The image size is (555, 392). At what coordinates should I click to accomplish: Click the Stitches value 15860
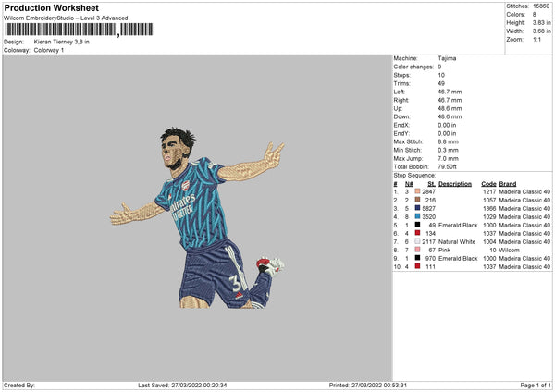click(x=541, y=6)
